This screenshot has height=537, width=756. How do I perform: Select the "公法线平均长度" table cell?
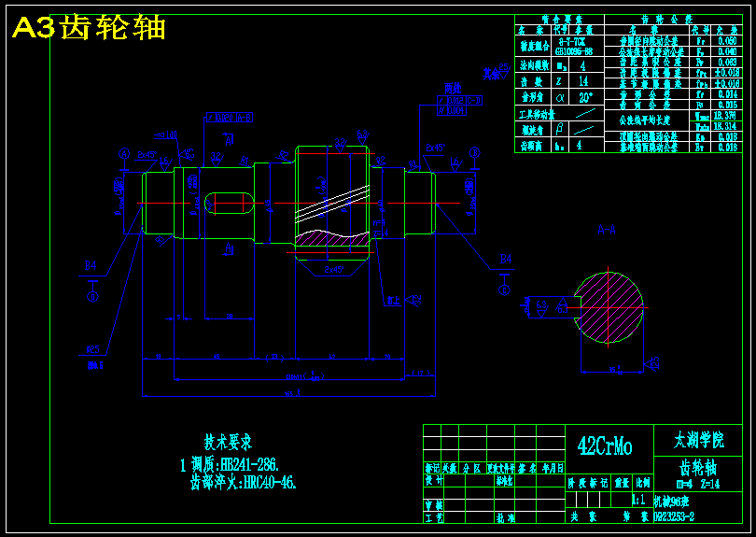click(x=645, y=120)
